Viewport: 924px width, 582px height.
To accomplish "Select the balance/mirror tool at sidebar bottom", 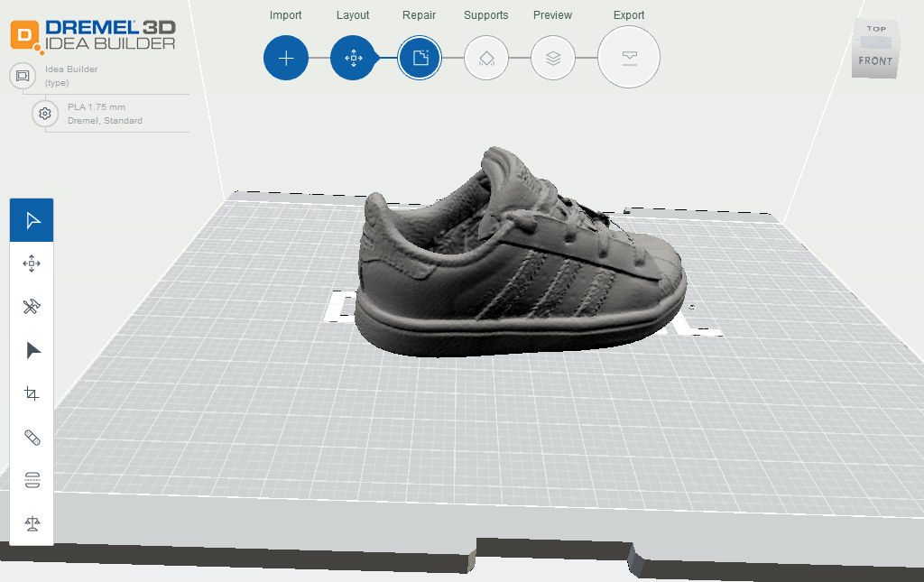I will 31,522.
